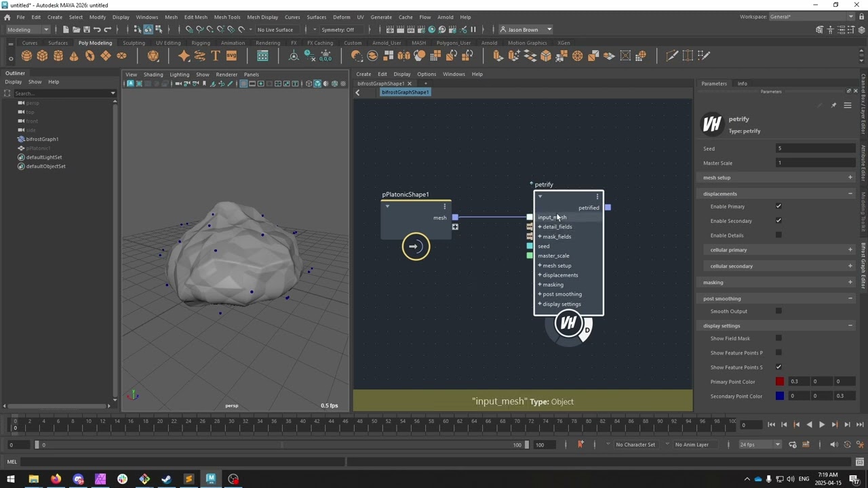Click the Extrude shelf icon

coord(497,56)
